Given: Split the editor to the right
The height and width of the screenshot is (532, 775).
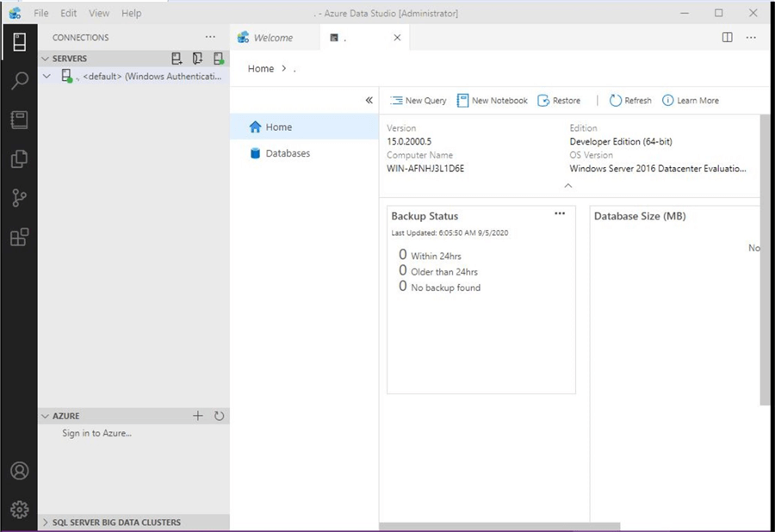Looking at the screenshot, I should click(x=728, y=38).
